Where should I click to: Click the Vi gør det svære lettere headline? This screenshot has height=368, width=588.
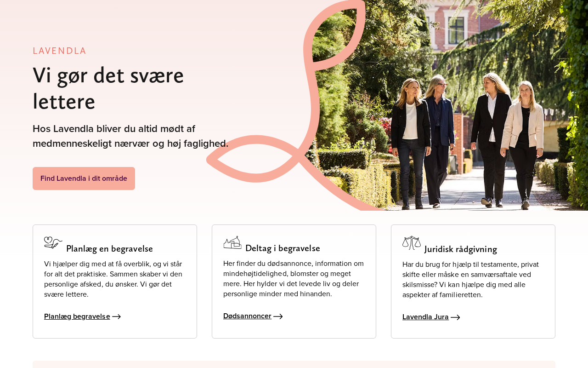coord(108,88)
